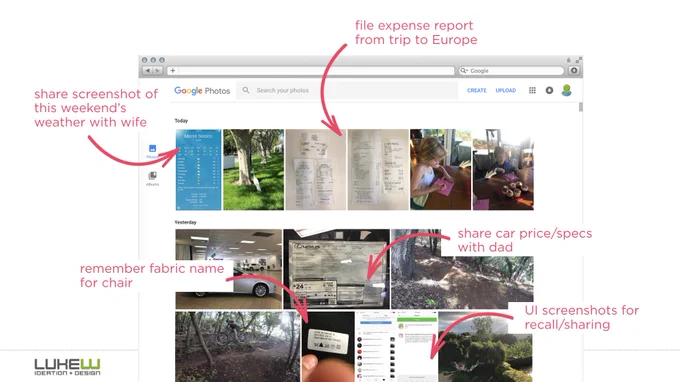Click the Yesterday date heading

pos(186,222)
